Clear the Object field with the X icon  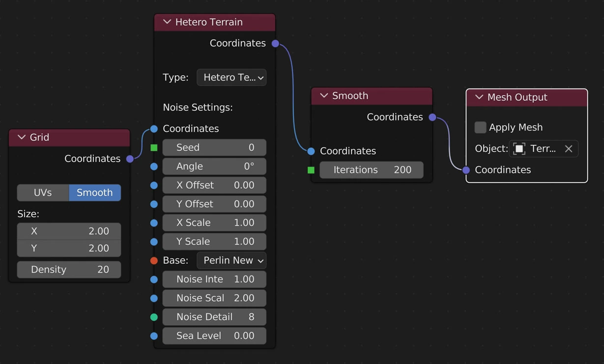click(569, 149)
